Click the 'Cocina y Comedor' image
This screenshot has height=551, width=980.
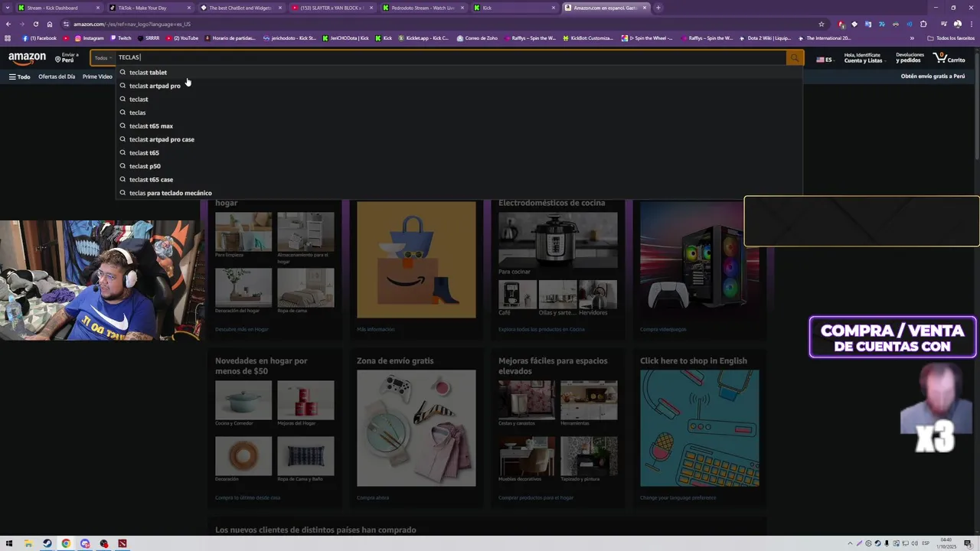pos(243,399)
